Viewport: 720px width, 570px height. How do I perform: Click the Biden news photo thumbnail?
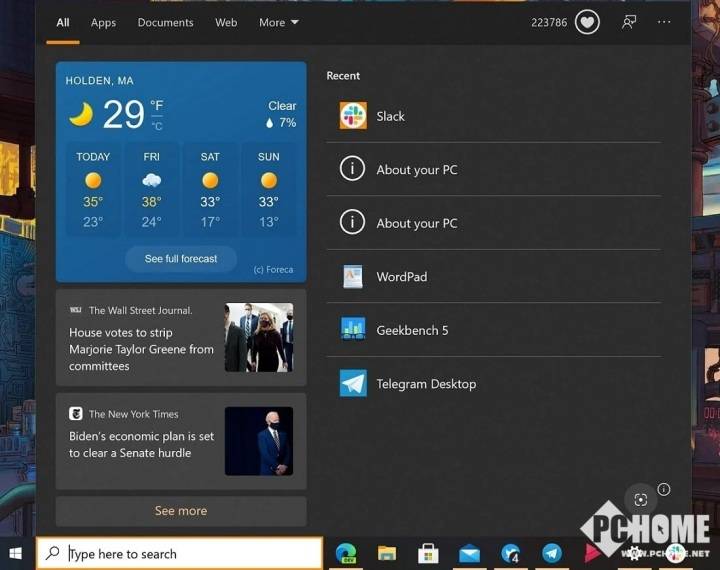[259, 441]
